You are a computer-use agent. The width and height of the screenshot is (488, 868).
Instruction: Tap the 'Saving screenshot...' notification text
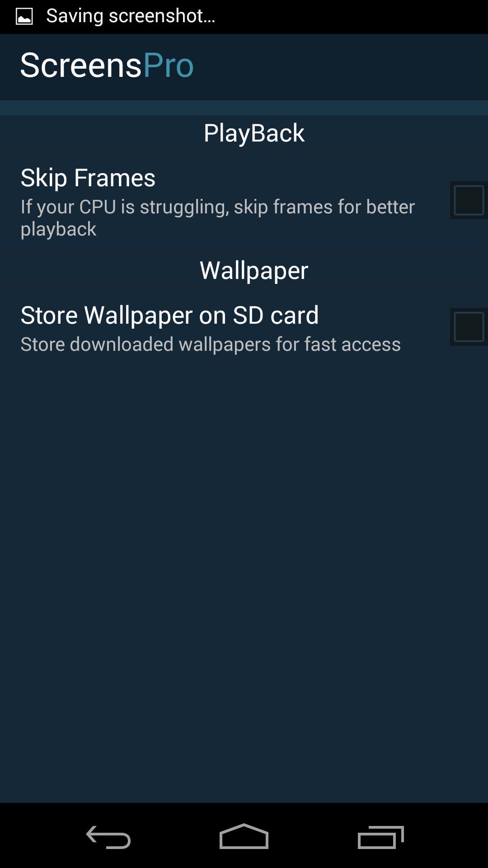pos(131,16)
